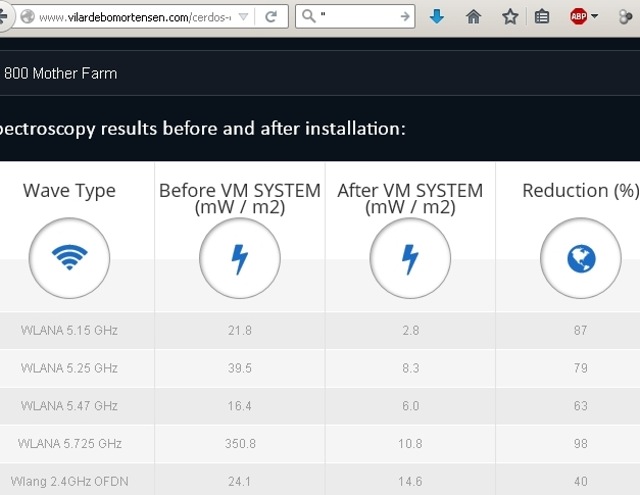The height and width of the screenshot is (495, 640).
Task: Click the search magnifier icon
Action: pos(309,16)
